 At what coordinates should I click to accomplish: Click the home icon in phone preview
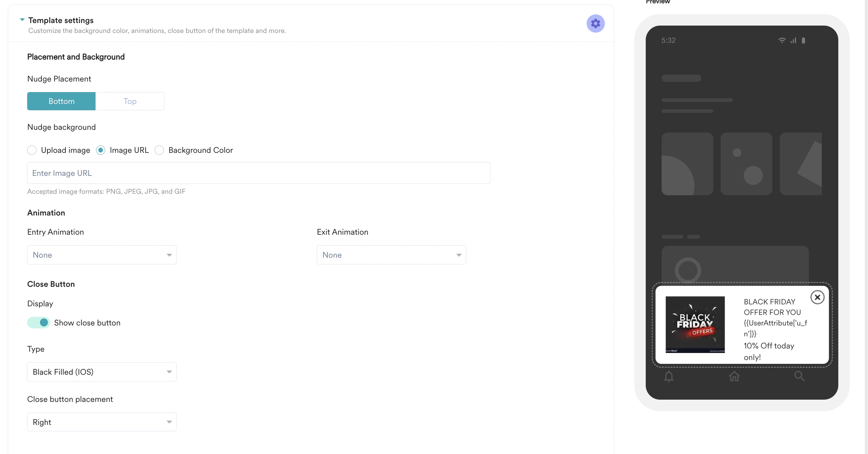[x=734, y=376]
